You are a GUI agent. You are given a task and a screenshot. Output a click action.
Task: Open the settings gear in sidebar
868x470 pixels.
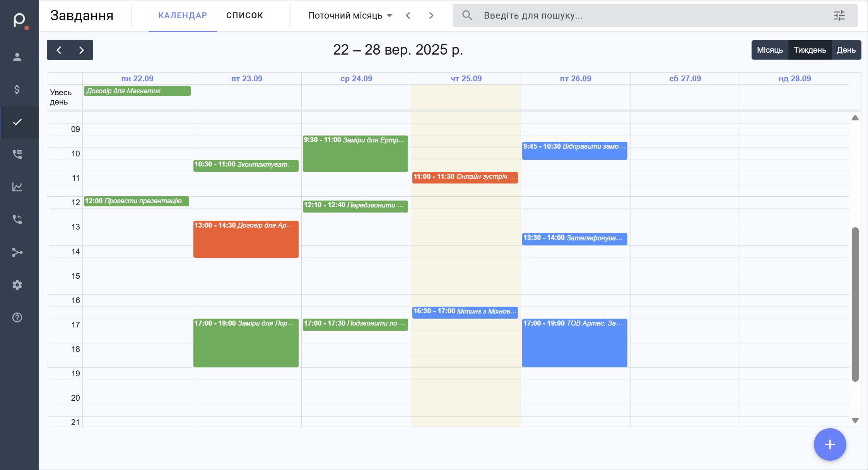coord(17,285)
